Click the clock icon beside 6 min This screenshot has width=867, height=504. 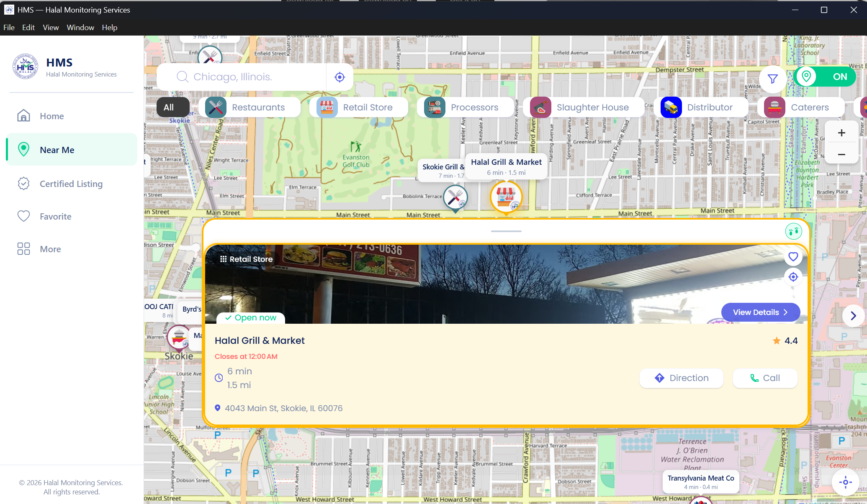(219, 378)
